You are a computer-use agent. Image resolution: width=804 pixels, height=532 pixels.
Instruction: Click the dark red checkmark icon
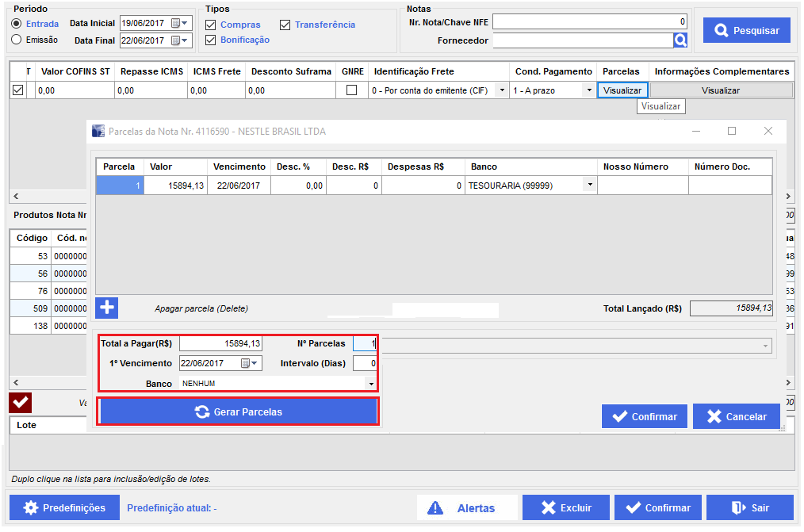click(20, 403)
